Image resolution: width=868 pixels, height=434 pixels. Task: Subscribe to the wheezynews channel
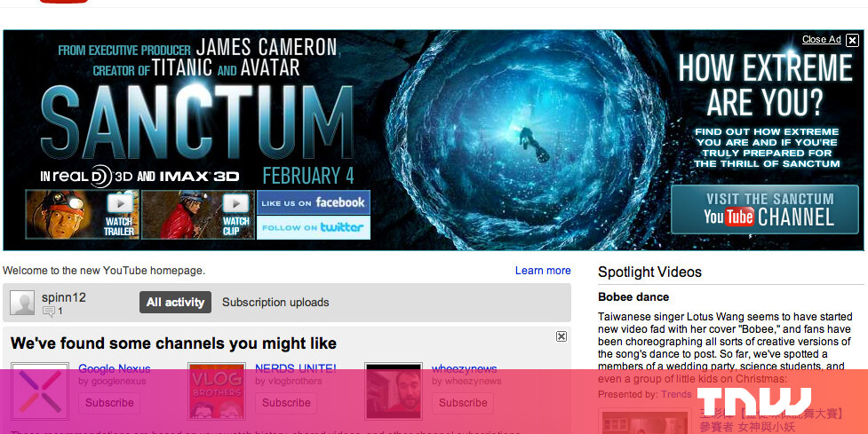463,402
